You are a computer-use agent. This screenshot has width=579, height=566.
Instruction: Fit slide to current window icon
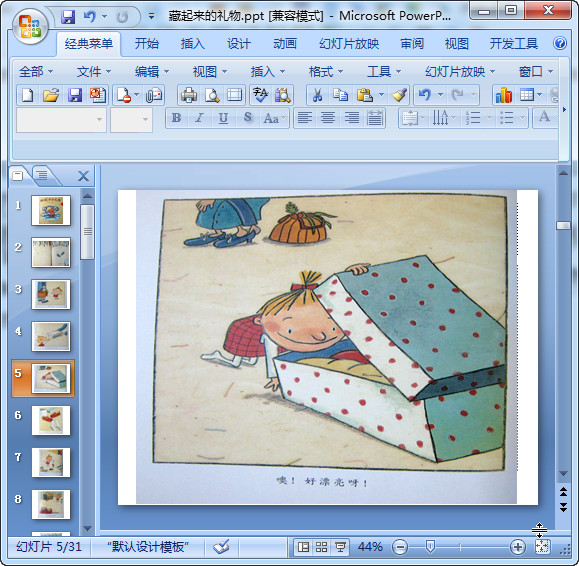pyautogui.click(x=542, y=547)
